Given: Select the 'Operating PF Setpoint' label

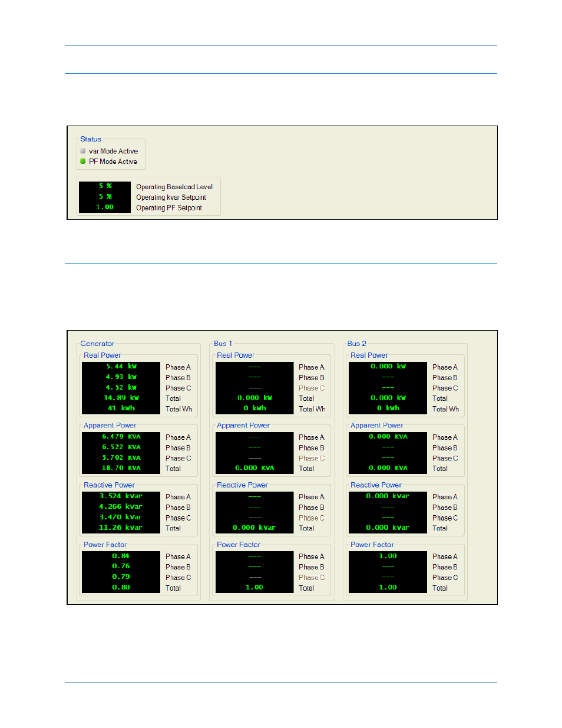Looking at the screenshot, I should click(169, 208).
